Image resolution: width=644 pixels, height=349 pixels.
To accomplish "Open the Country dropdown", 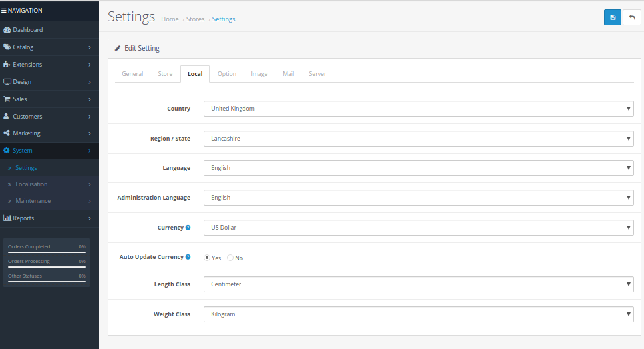I will tap(418, 109).
